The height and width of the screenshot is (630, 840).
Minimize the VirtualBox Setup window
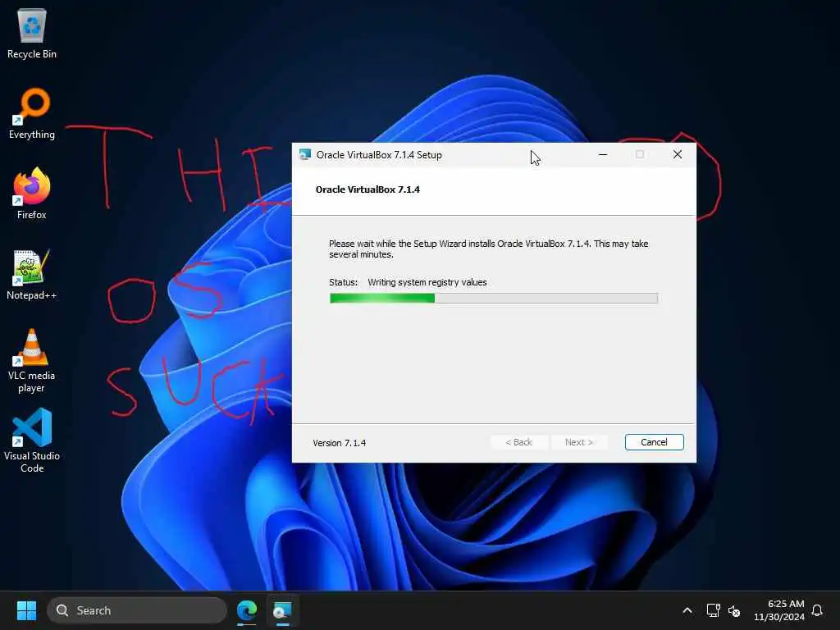[603, 155]
